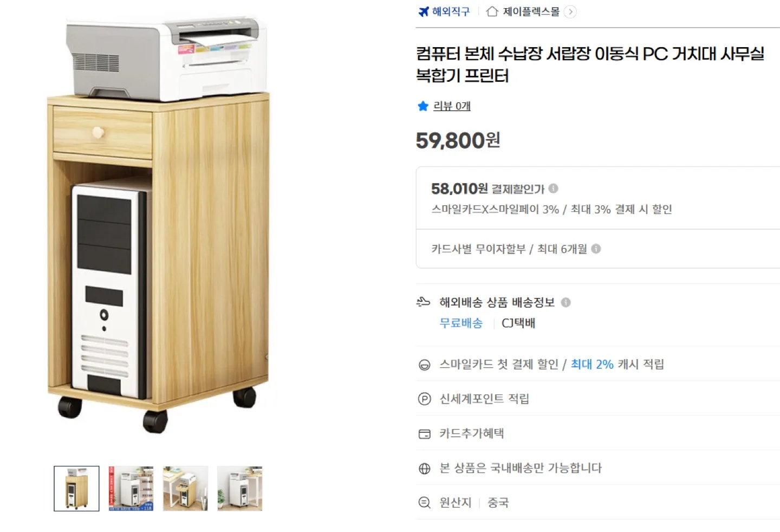
Task: Open the 리뷰 0개 reviews link
Action: coord(452,106)
